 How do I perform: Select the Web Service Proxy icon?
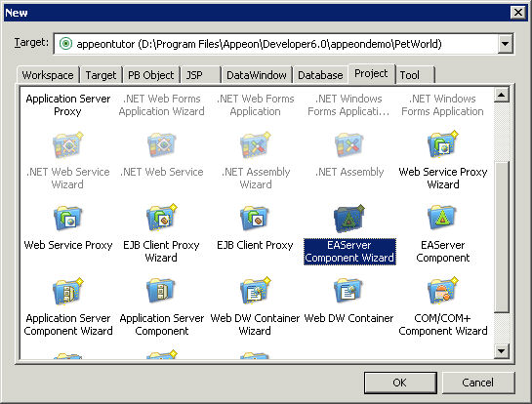[x=68, y=218]
